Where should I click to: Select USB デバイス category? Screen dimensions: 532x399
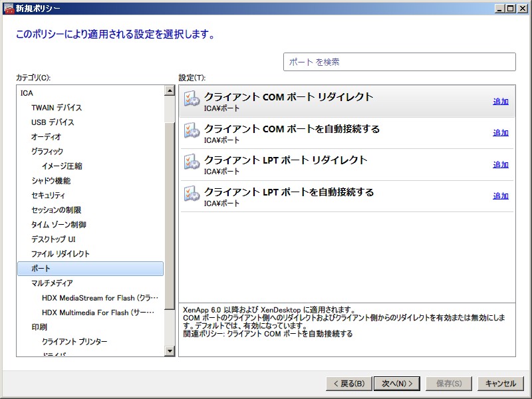coord(53,122)
